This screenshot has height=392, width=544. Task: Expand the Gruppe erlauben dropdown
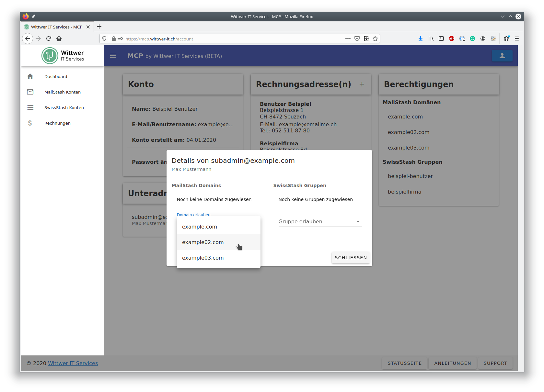coord(320,221)
